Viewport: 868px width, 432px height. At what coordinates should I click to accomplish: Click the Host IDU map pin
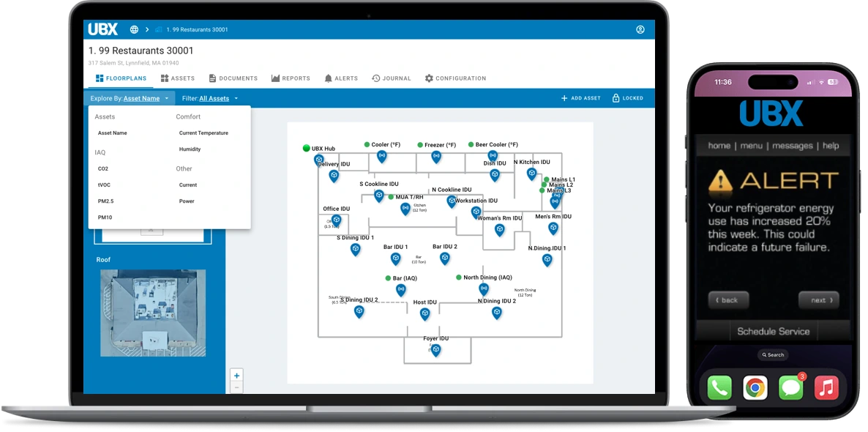pos(424,314)
